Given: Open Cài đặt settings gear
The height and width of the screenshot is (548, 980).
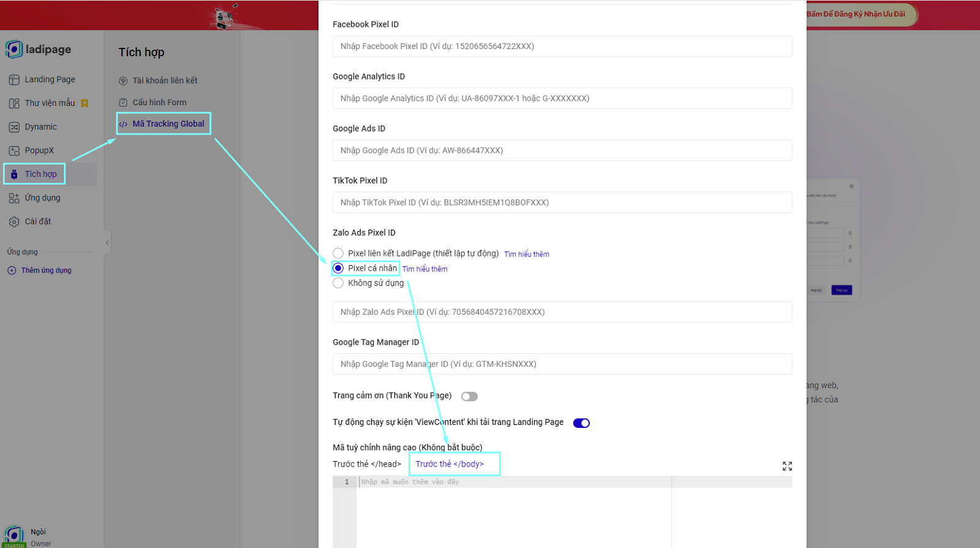Looking at the screenshot, I should tap(14, 222).
